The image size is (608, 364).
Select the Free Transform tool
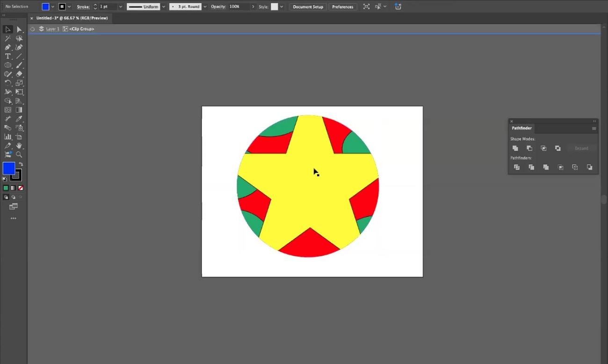coord(19,92)
